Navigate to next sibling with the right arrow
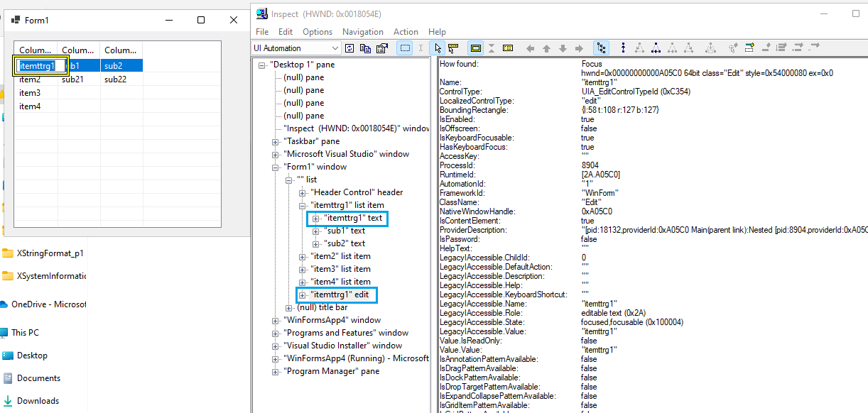 click(580, 47)
